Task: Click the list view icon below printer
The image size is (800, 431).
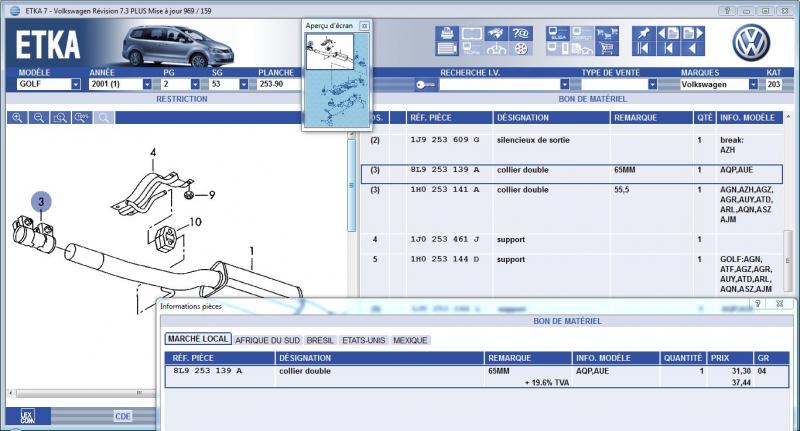Action: point(447,48)
